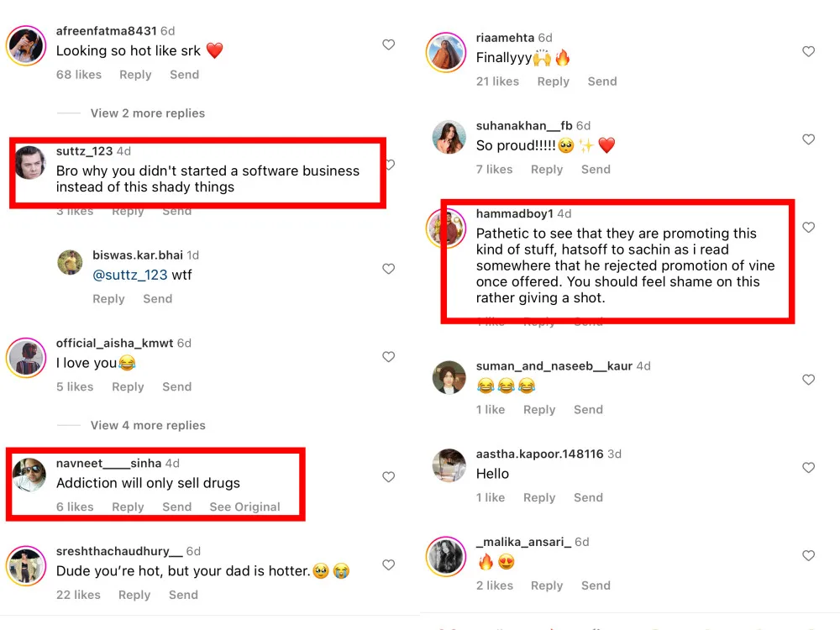Heart sreshthachaudhury__'s comment
Image resolution: width=840 pixels, height=630 pixels.
point(388,565)
